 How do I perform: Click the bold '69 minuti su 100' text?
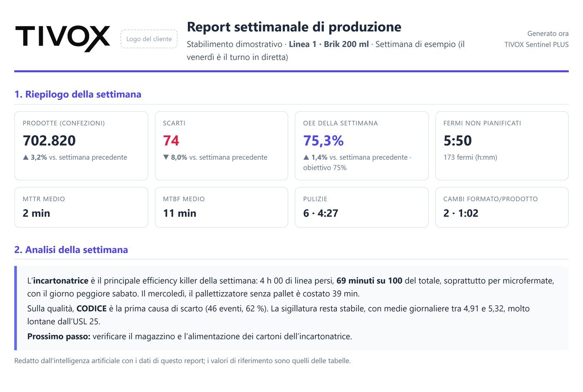coord(369,281)
